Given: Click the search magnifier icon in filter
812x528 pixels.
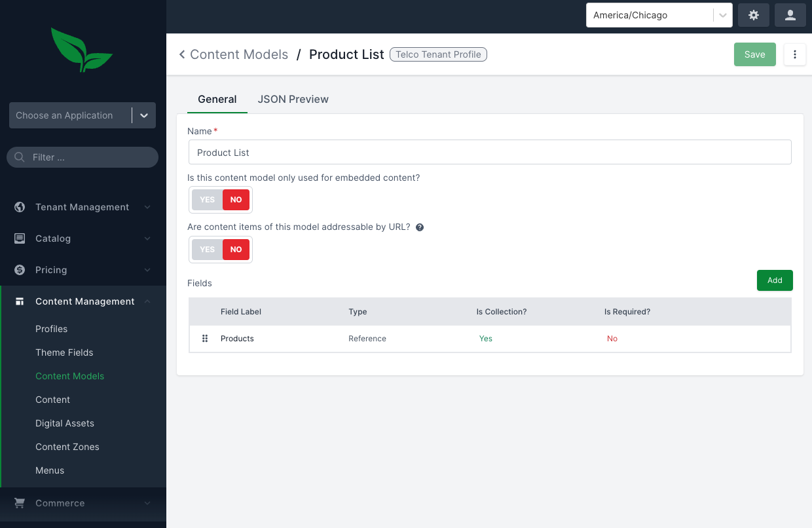Looking at the screenshot, I should pyautogui.click(x=20, y=157).
